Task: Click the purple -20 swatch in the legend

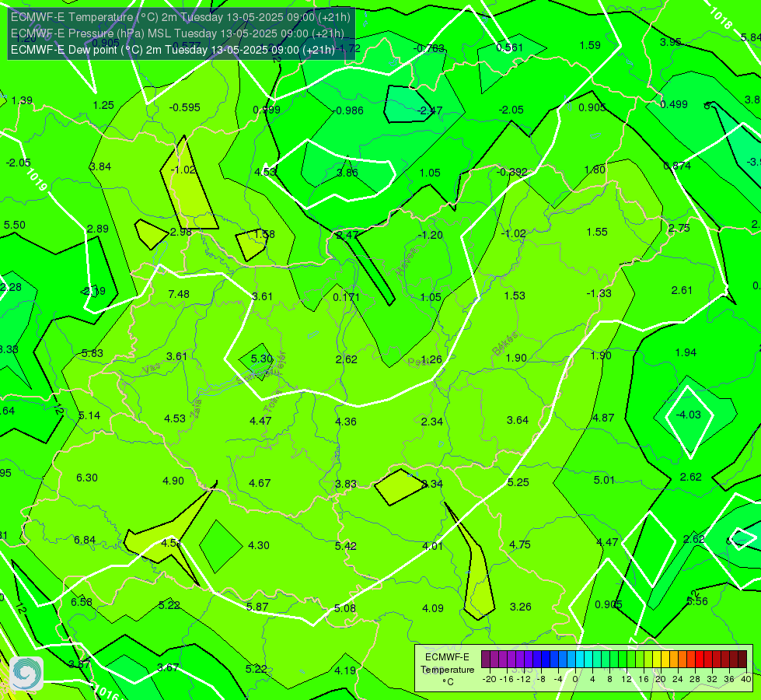Action: [485, 660]
